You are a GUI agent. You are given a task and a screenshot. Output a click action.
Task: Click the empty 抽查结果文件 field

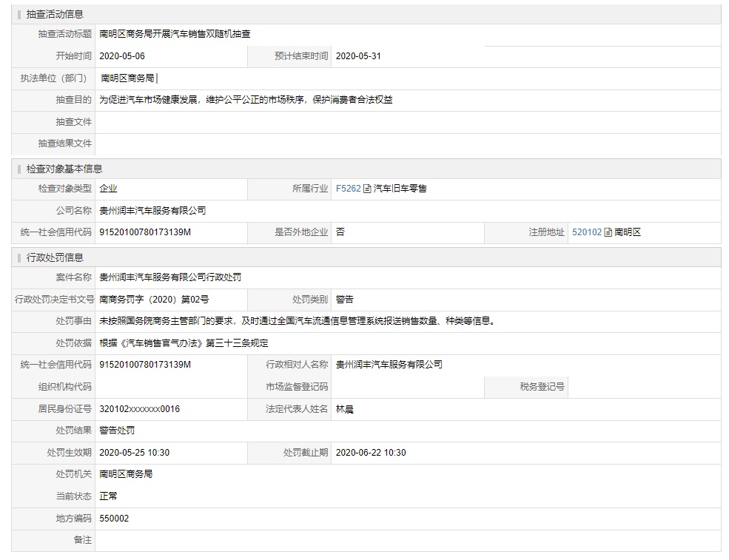click(407, 144)
